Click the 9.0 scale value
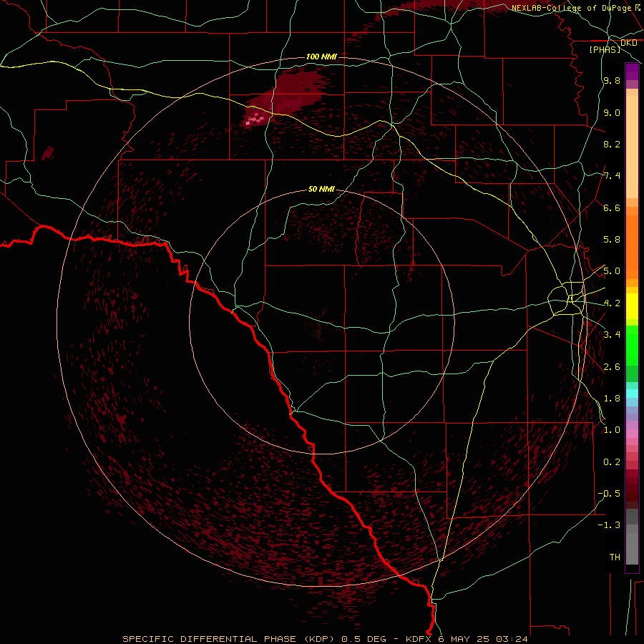 (x=612, y=112)
